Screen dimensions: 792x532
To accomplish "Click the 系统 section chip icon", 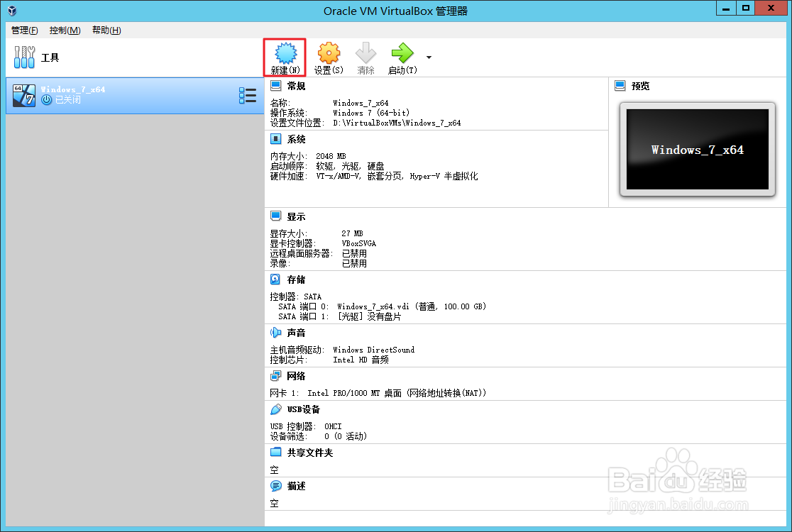I will [276, 139].
